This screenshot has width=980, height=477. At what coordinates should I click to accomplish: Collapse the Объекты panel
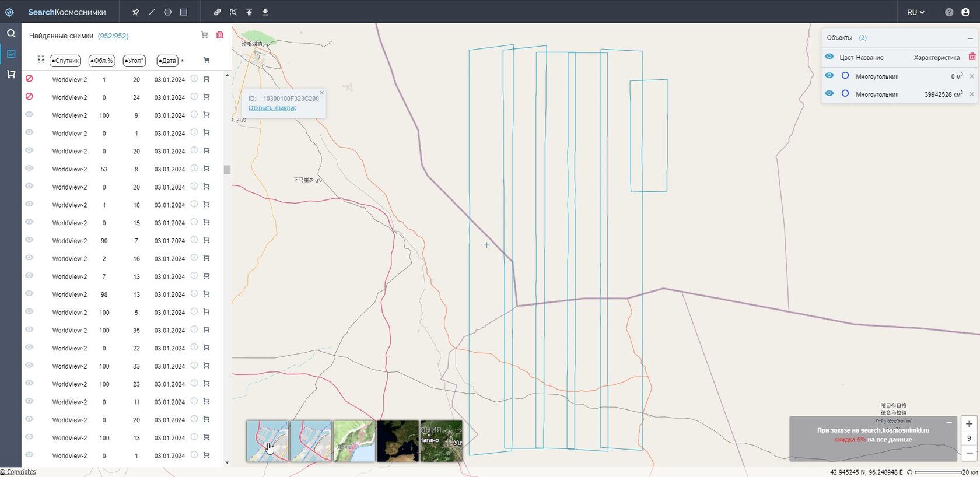(x=970, y=38)
